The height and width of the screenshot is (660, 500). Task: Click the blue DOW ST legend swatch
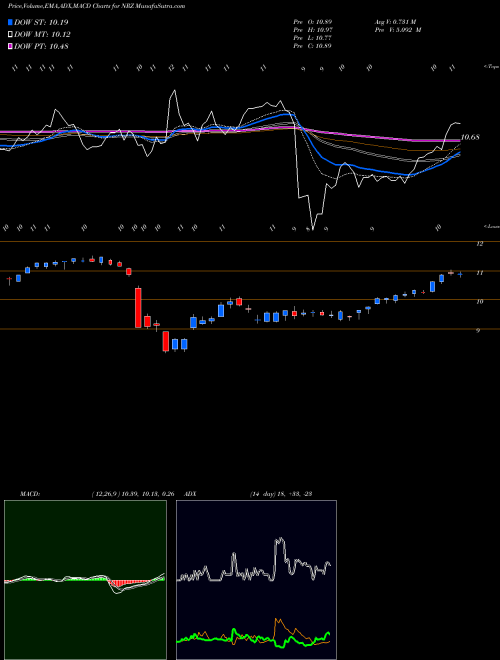pyautogui.click(x=10, y=22)
